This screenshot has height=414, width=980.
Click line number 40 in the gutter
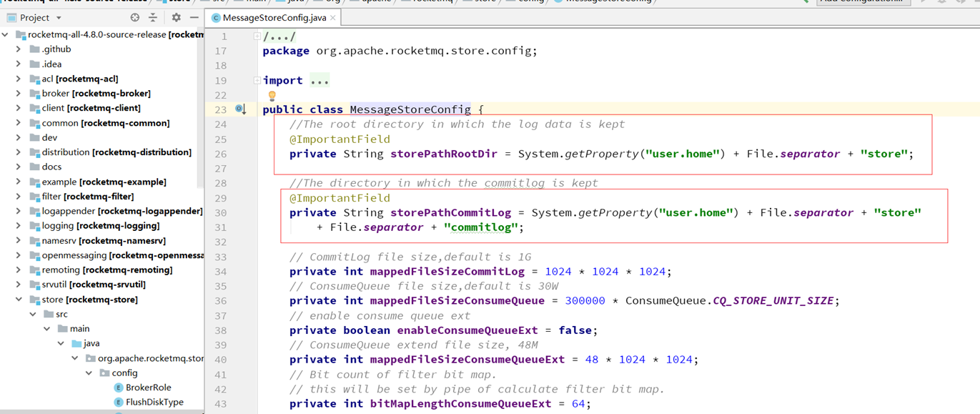[220, 360]
